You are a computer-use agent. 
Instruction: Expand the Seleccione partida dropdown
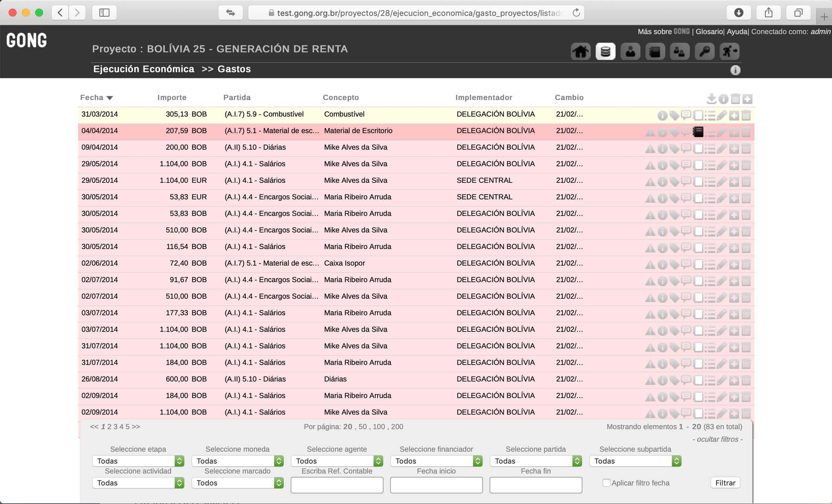(536, 461)
